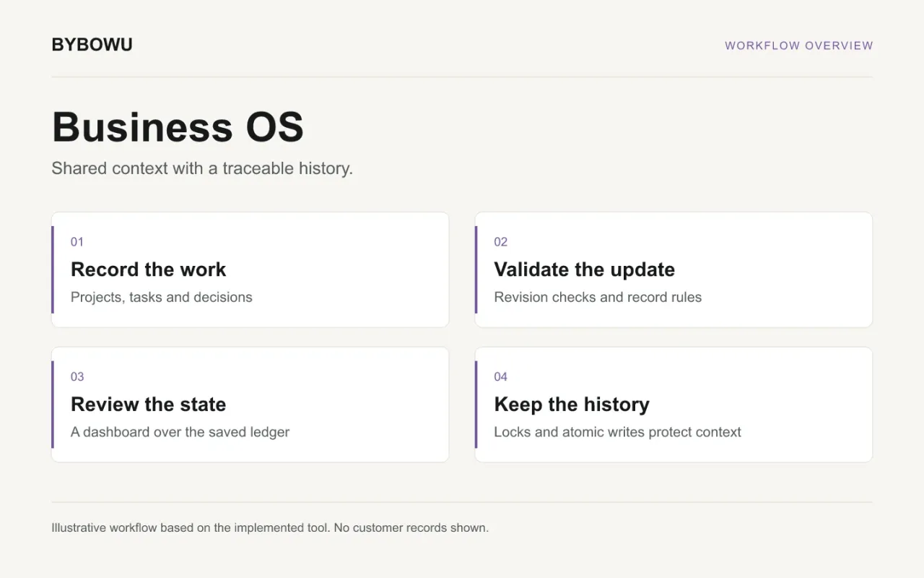Image resolution: width=924 pixels, height=578 pixels.
Task: Click the footer note about illustrative workflow
Action: pyautogui.click(x=270, y=527)
